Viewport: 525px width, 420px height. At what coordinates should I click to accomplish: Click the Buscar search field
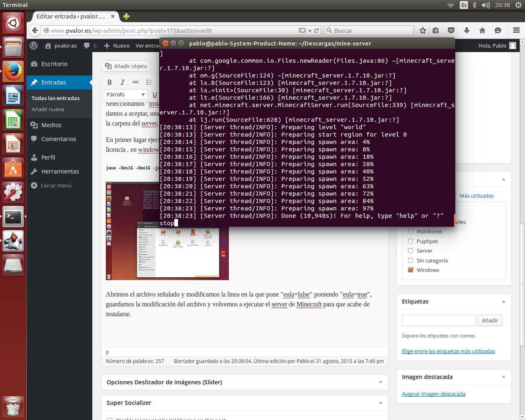pyautogui.click(x=369, y=30)
